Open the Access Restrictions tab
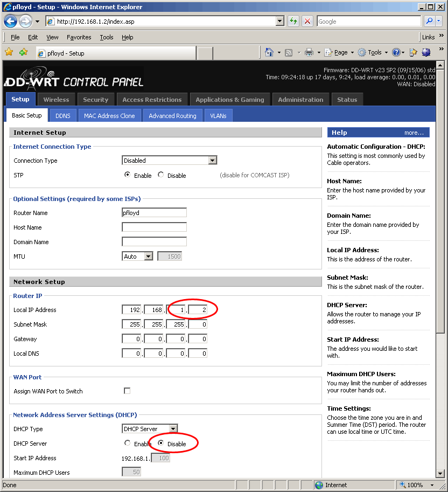This screenshot has width=448, height=492. tap(152, 100)
